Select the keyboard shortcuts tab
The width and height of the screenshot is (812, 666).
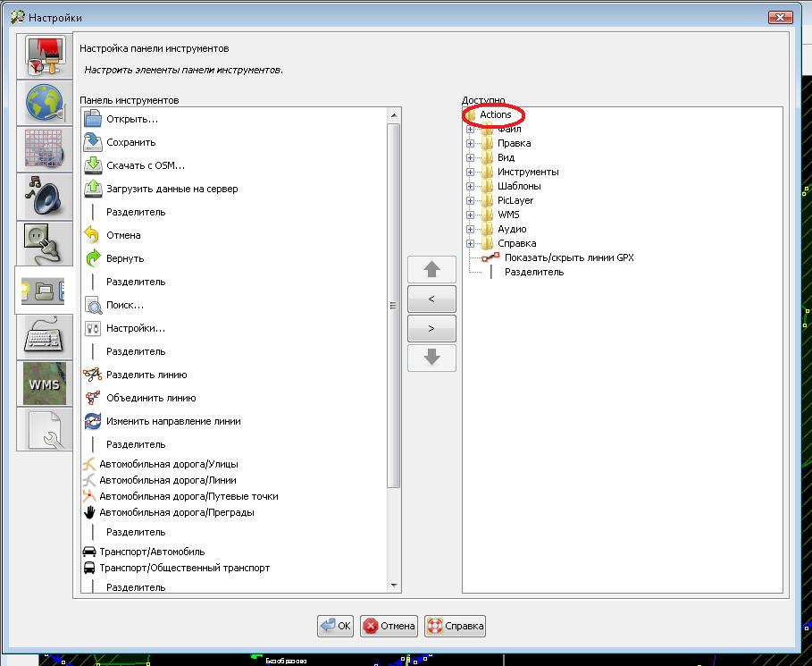(x=44, y=337)
